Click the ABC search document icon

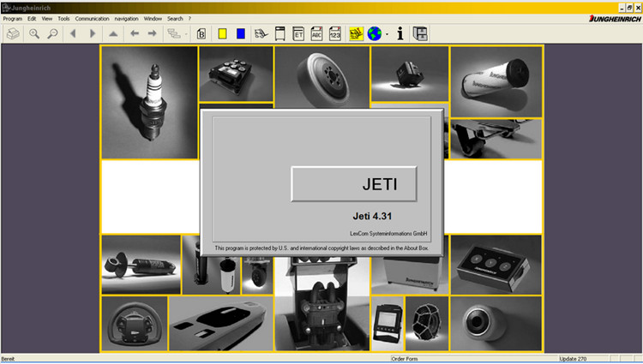316,33
